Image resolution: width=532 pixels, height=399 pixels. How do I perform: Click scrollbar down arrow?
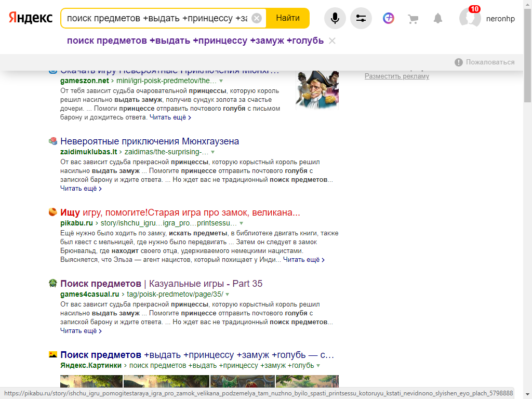tap(528, 395)
